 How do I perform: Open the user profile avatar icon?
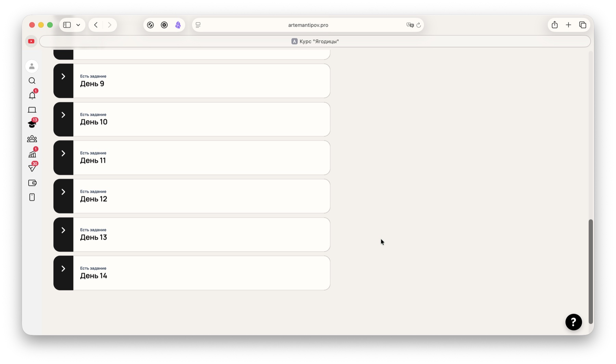click(32, 66)
